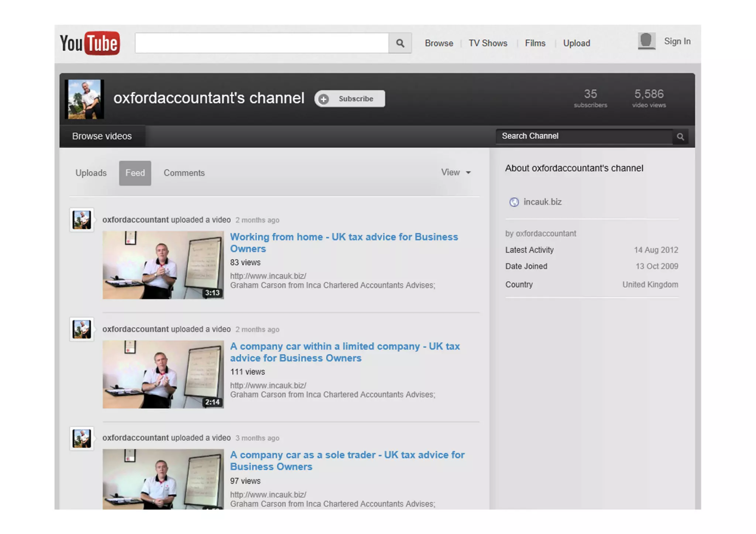
Task: Click the 35 subscribers count
Action: (590, 99)
